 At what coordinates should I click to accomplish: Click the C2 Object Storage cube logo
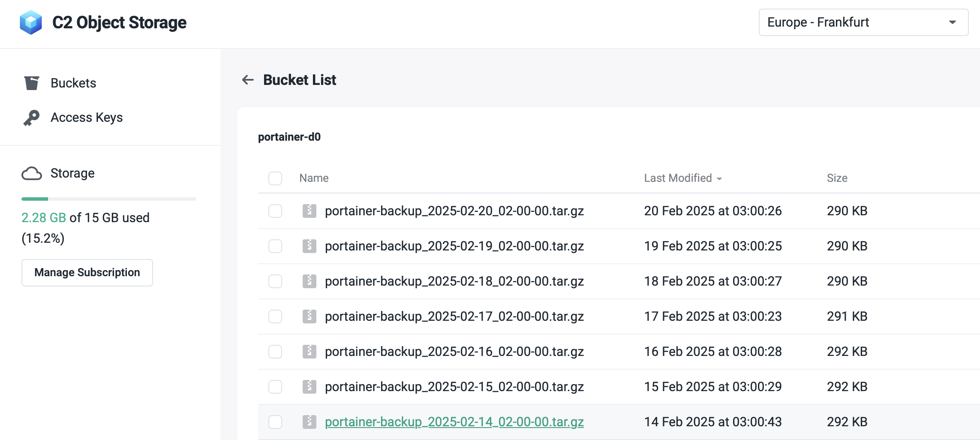(31, 22)
